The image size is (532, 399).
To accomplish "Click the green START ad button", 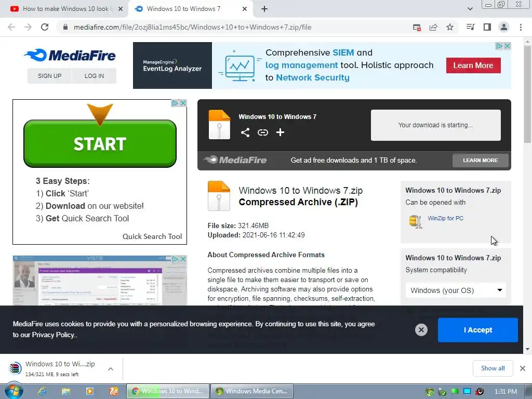I will tap(100, 143).
